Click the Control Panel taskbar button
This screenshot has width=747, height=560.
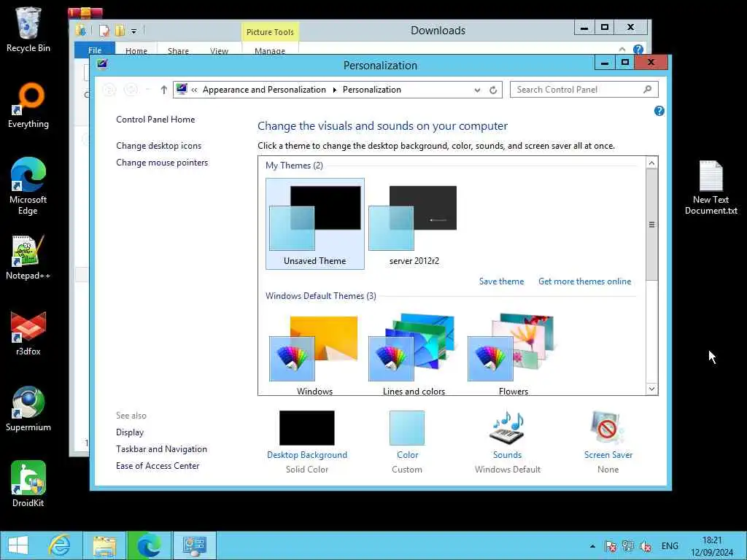click(194, 545)
